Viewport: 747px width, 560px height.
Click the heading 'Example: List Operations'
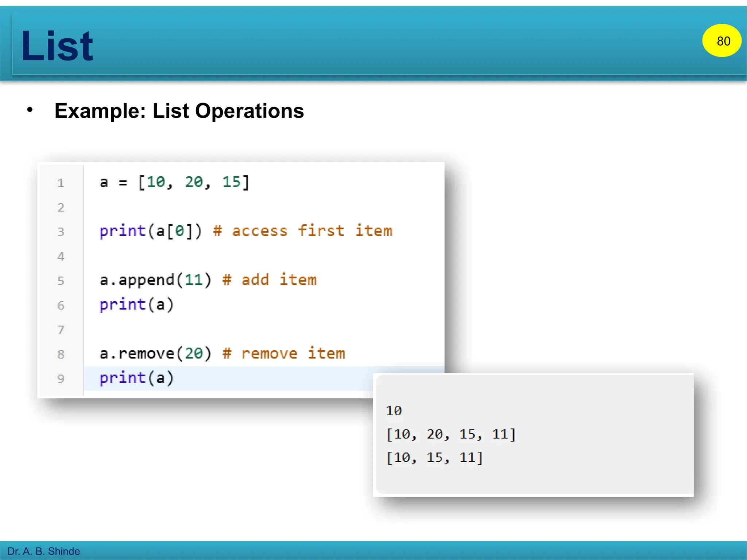[179, 111]
